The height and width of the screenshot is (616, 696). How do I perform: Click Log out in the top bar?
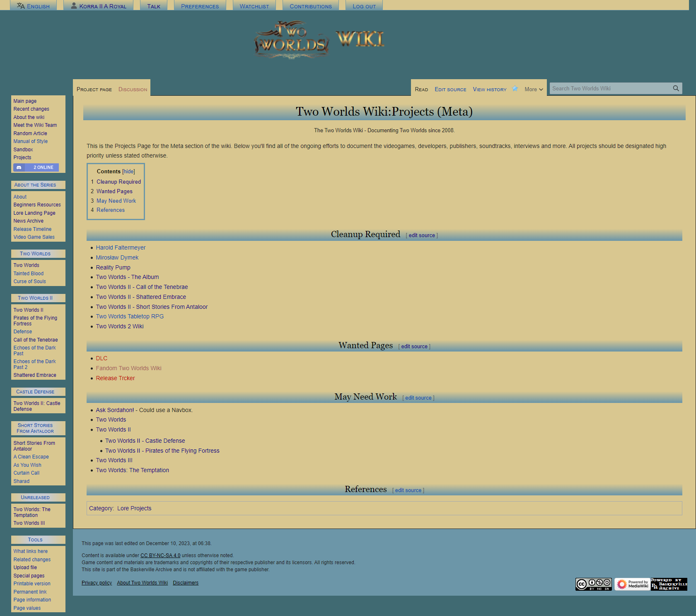click(x=364, y=6)
